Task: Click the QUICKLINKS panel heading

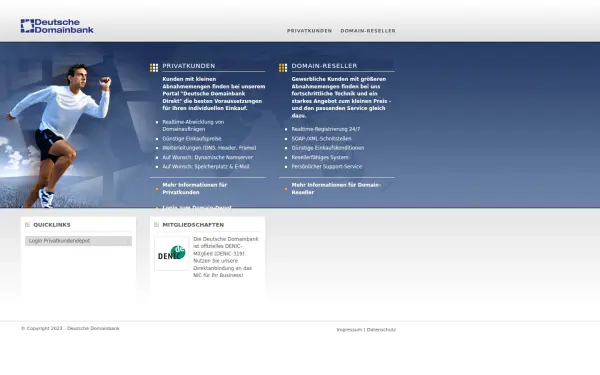Action: [52, 225]
